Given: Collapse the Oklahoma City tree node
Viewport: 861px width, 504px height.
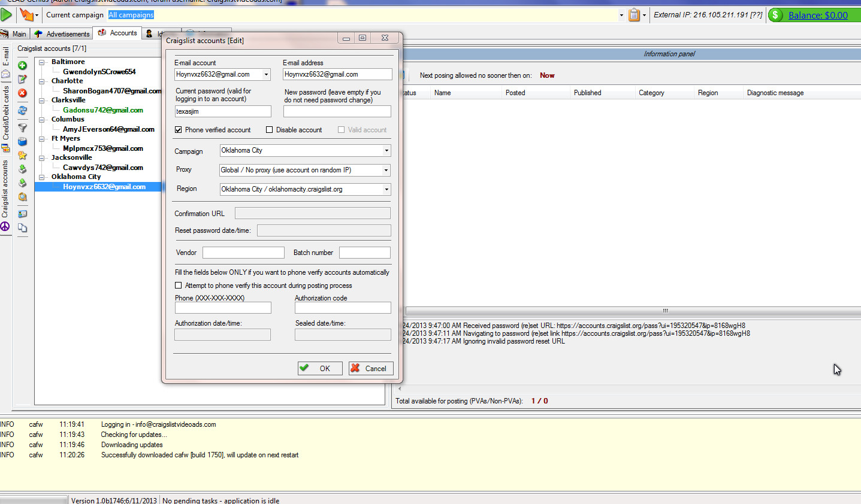Looking at the screenshot, I should [42, 177].
